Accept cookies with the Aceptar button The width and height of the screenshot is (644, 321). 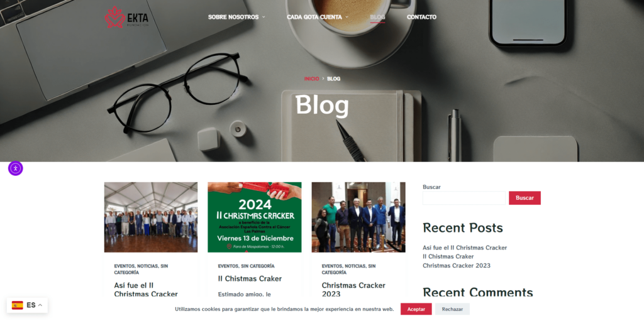coord(416,309)
